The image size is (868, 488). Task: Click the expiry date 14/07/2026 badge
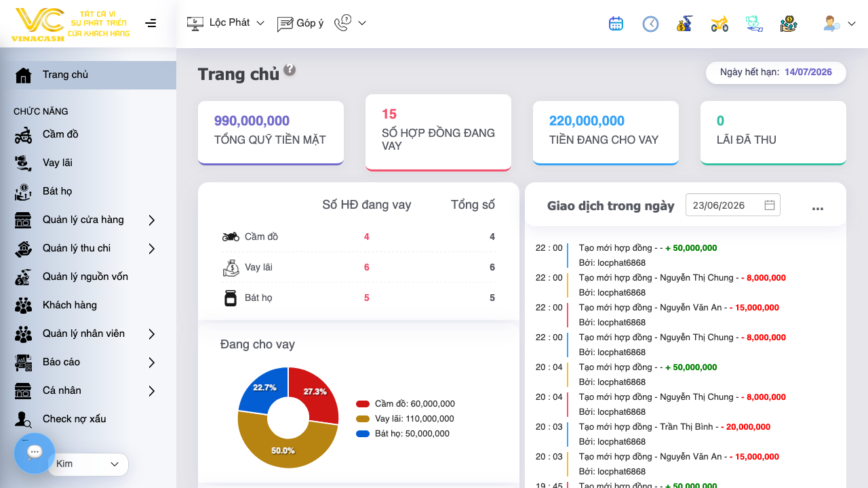click(776, 73)
